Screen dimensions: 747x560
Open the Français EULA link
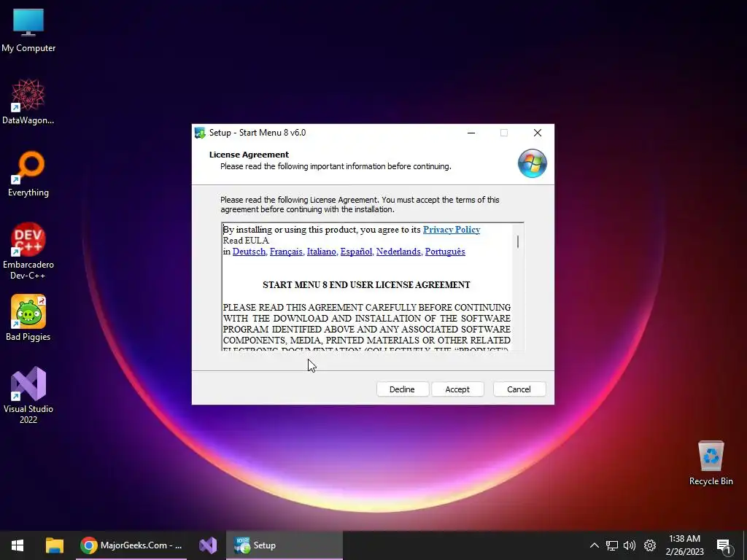(287, 252)
